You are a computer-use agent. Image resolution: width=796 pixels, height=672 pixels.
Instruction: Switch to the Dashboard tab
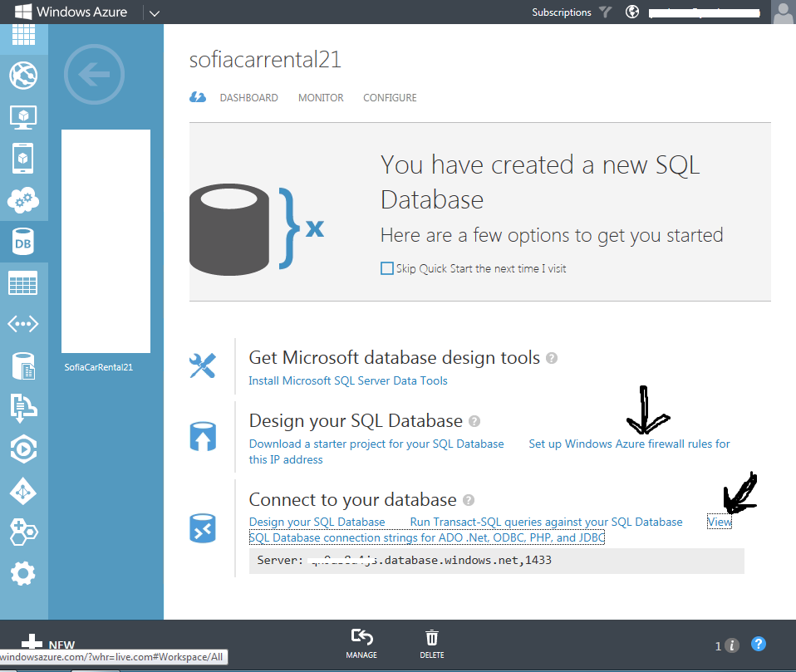248,98
